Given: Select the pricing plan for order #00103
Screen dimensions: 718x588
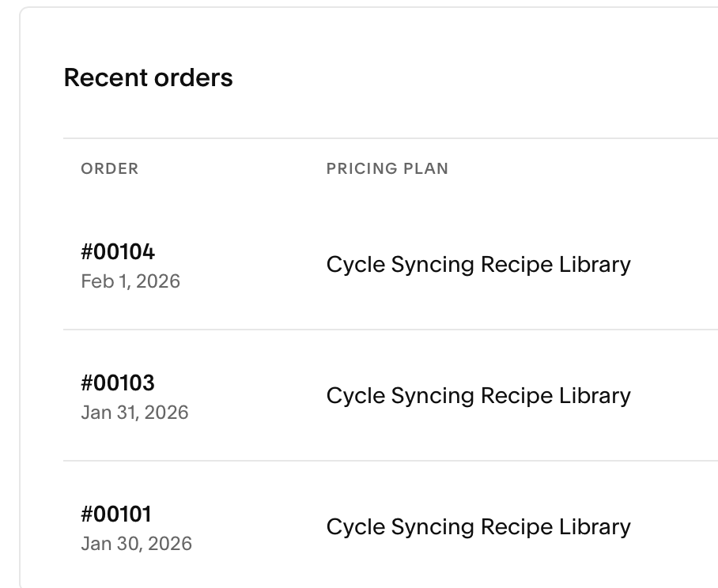Looking at the screenshot, I should click(478, 396).
